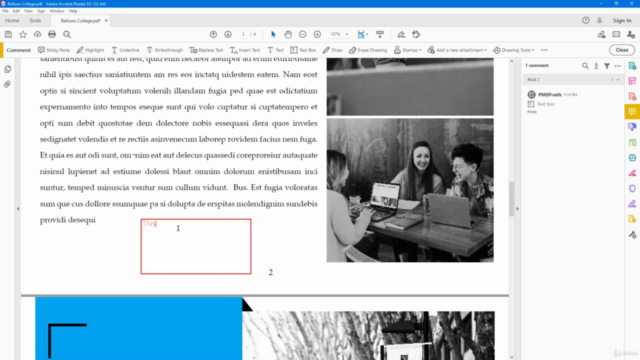Switch to the Tools tab
Image resolution: width=640 pixels, height=360 pixels.
35,20
